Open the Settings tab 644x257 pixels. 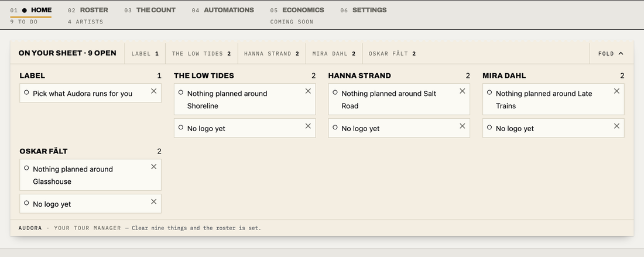coord(363,11)
